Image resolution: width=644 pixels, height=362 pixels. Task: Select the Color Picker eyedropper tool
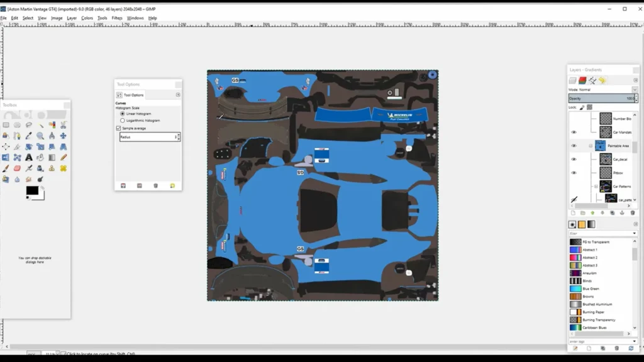tap(29, 136)
